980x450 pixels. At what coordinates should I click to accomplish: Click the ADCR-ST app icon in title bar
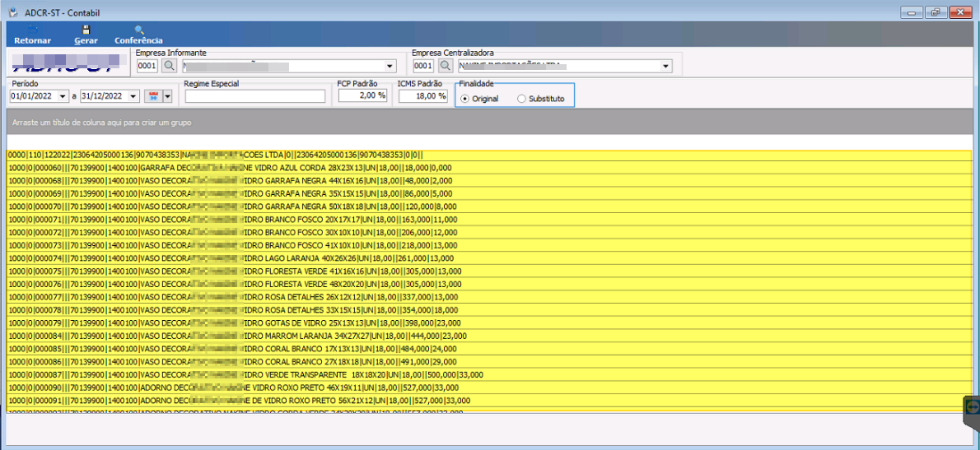[12, 12]
